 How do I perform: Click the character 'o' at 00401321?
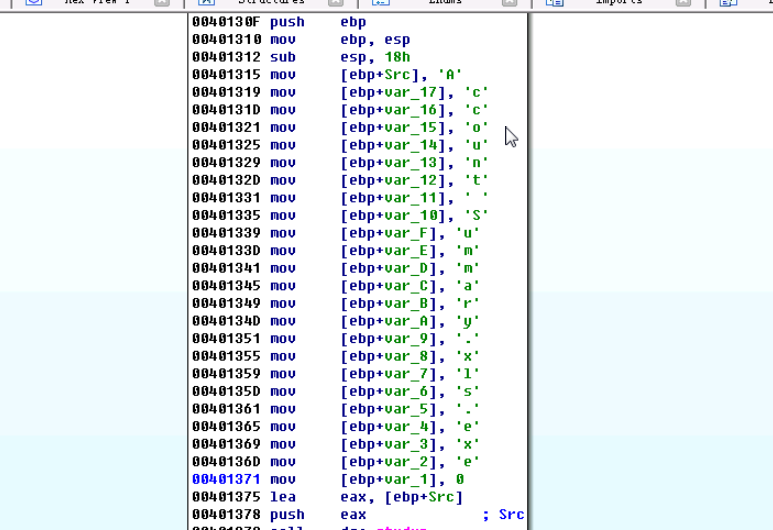pos(476,128)
